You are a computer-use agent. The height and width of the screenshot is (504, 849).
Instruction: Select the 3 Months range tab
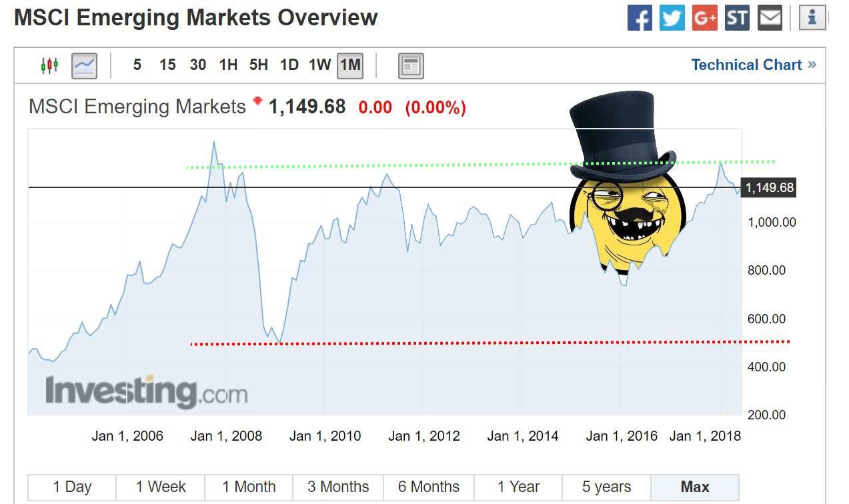338,487
